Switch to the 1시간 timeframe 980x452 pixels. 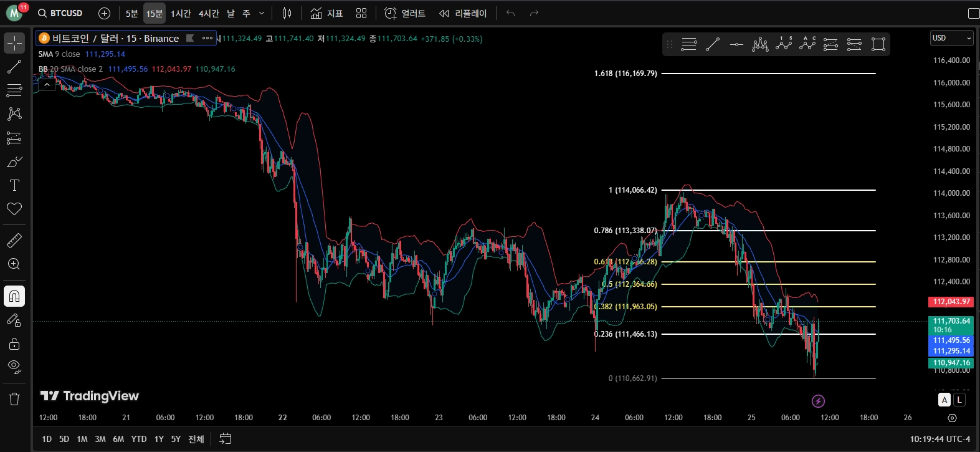[x=181, y=13]
